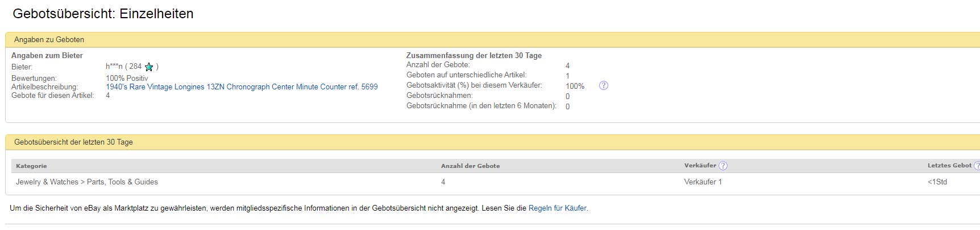Click the help icon beside Letztes Gebot header
Screen dimensions: 980x230
(977, 166)
